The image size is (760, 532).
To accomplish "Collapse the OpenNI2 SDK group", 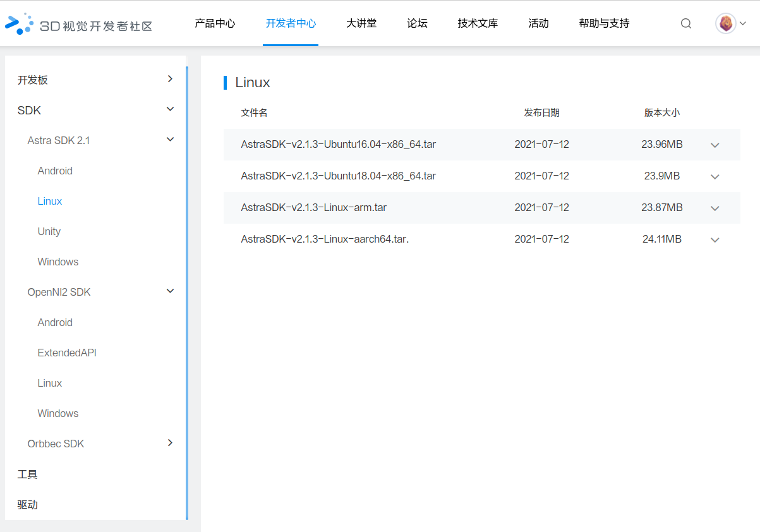I will click(169, 291).
